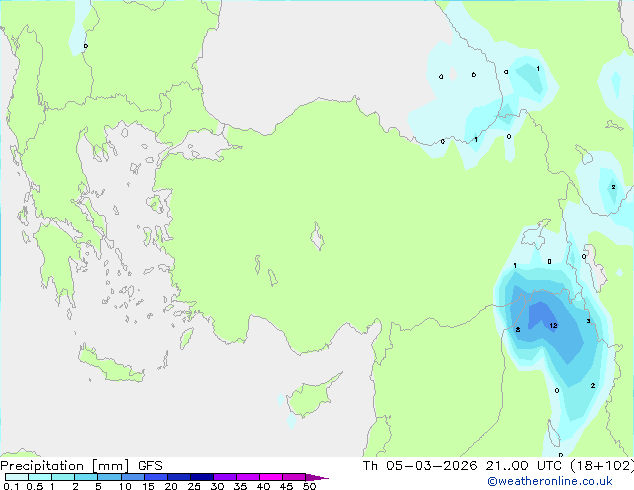Viewport: 634px width, 490px height.
Task: Pick the 5–10 mm legend color swatch
Action: pyautogui.click(x=109, y=477)
